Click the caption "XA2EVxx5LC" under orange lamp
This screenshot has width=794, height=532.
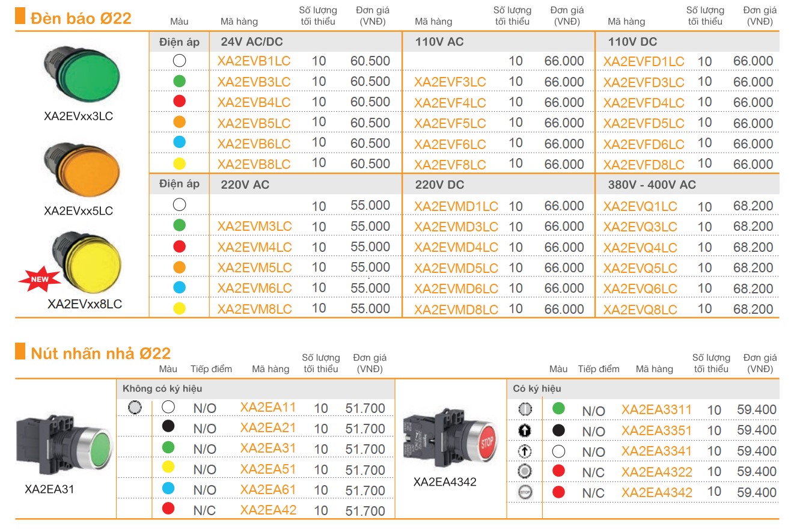[x=78, y=211]
